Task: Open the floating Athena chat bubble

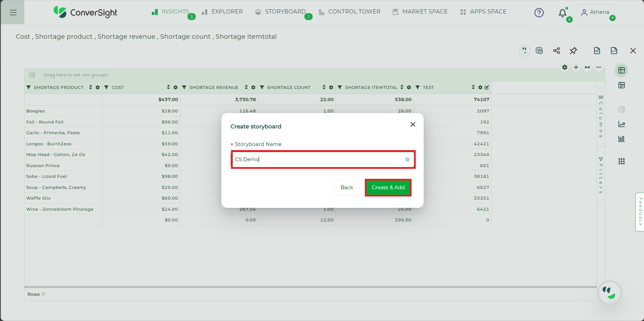Action: pyautogui.click(x=610, y=293)
